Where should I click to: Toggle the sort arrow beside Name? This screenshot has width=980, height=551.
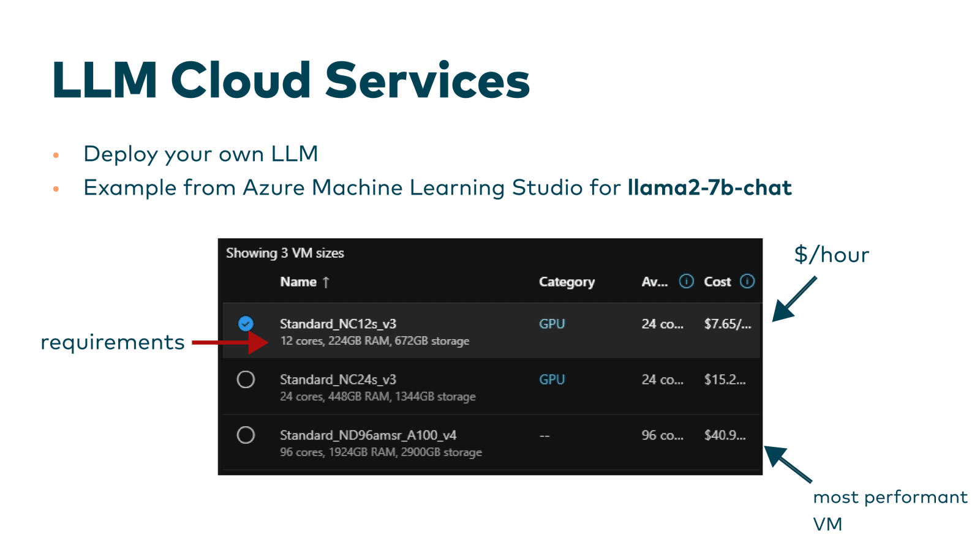point(326,282)
